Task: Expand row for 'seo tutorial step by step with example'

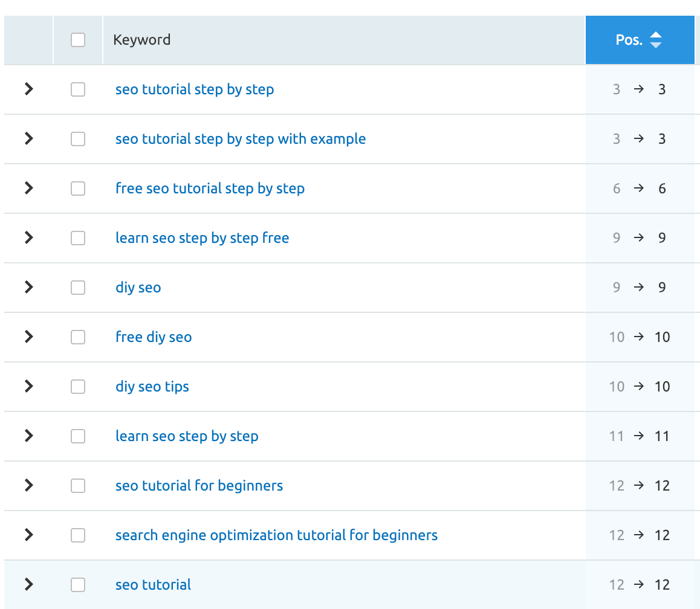Action: (x=28, y=139)
